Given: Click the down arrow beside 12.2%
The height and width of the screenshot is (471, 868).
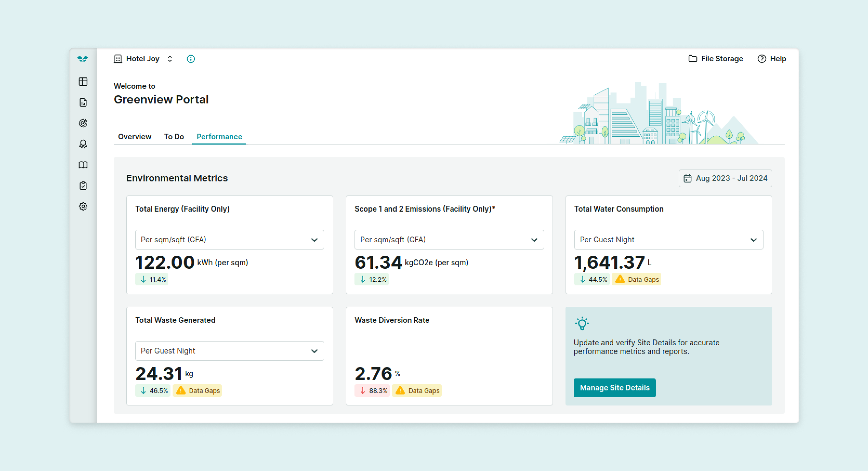Looking at the screenshot, I should pos(363,279).
